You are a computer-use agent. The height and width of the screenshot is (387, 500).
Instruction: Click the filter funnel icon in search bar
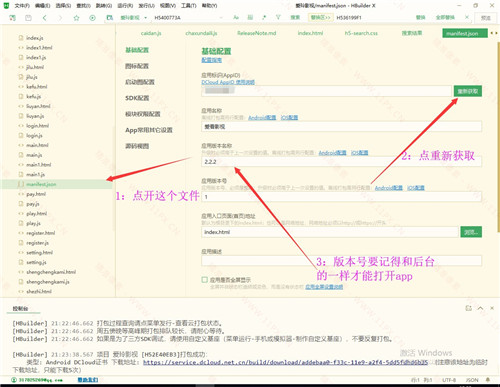click(x=278, y=17)
